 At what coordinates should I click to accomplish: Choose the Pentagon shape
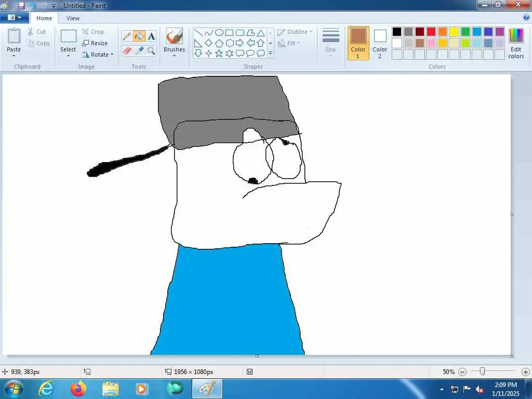click(219, 43)
